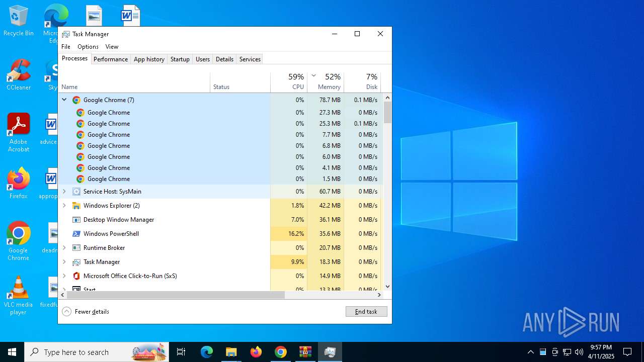Sort processes by Memory column
This screenshot has height=362, width=644.
click(326, 82)
